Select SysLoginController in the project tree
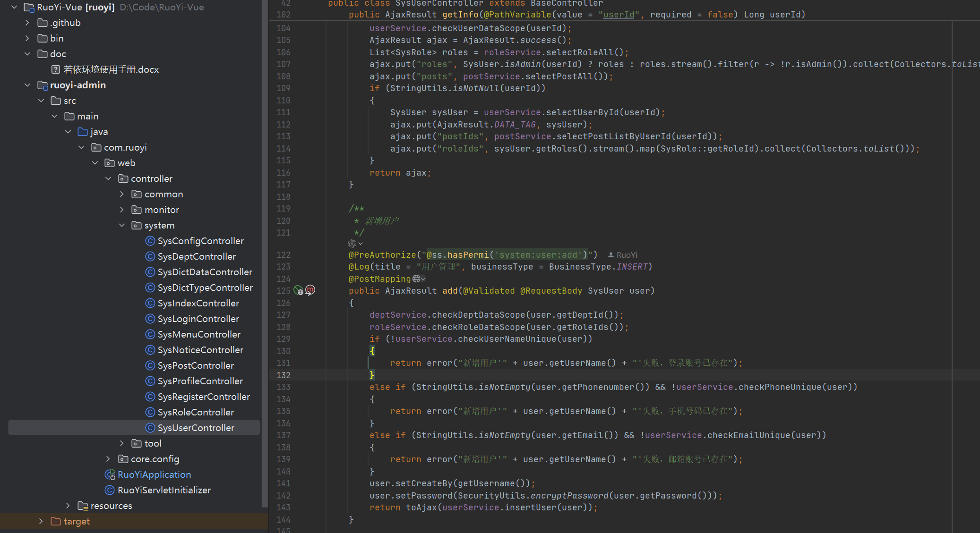The image size is (980, 533). point(198,319)
